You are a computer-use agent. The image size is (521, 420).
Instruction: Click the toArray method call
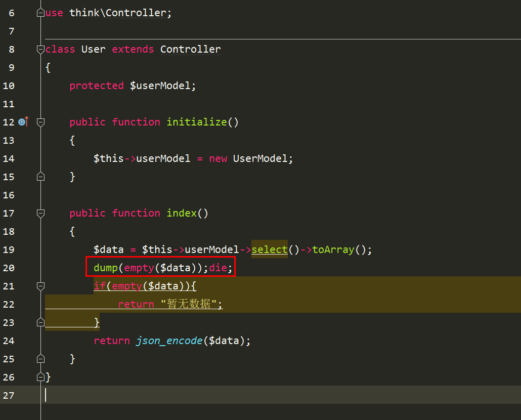333,249
